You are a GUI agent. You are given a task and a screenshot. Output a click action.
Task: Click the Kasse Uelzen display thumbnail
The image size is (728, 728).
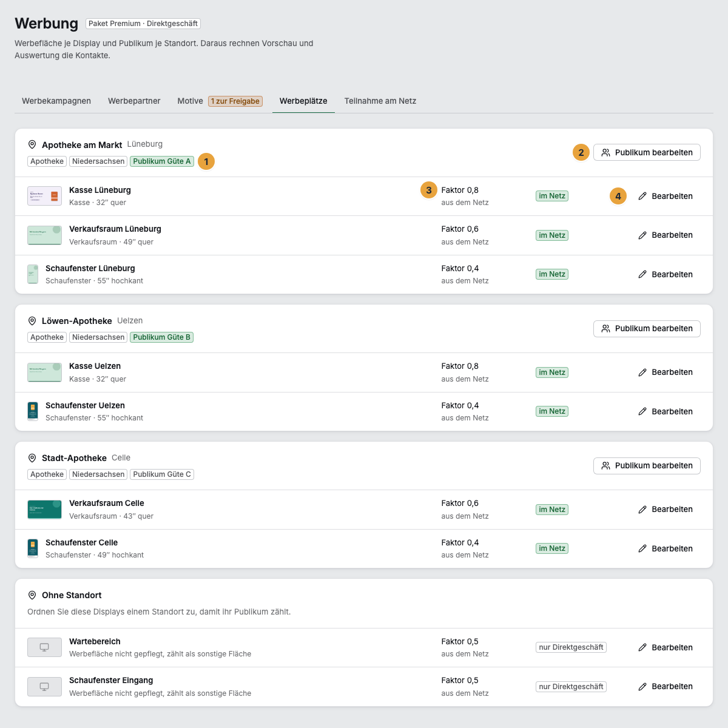pyautogui.click(x=44, y=372)
